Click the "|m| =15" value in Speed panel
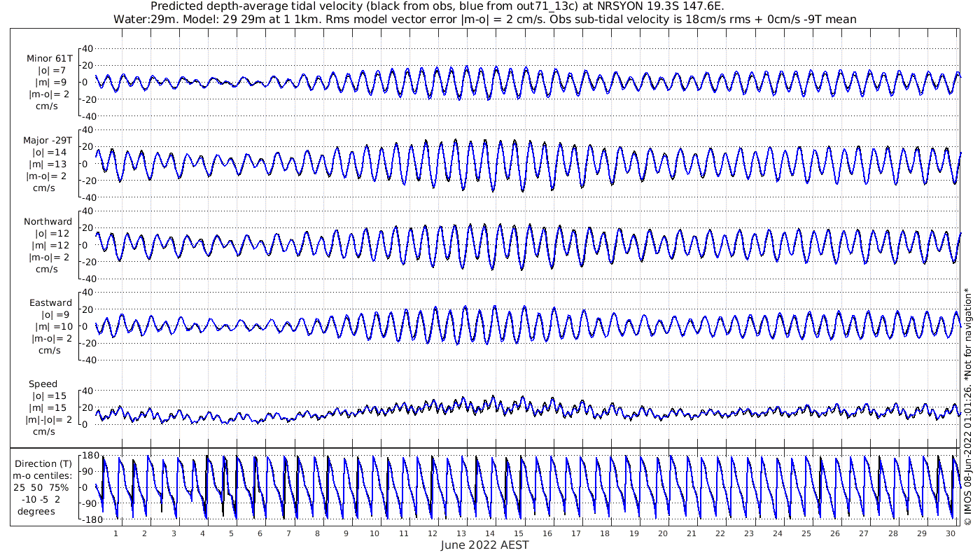The image size is (980, 560). [x=49, y=407]
